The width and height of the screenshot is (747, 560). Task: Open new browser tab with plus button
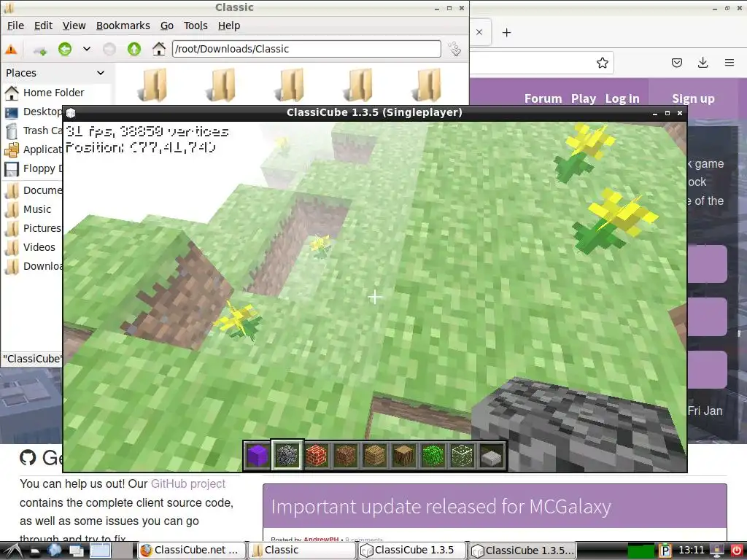click(x=507, y=32)
